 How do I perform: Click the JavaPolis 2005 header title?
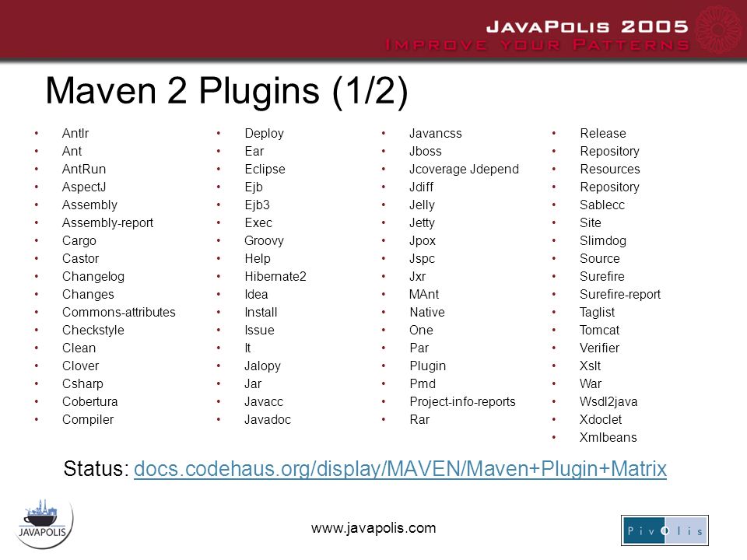pyautogui.click(x=587, y=26)
